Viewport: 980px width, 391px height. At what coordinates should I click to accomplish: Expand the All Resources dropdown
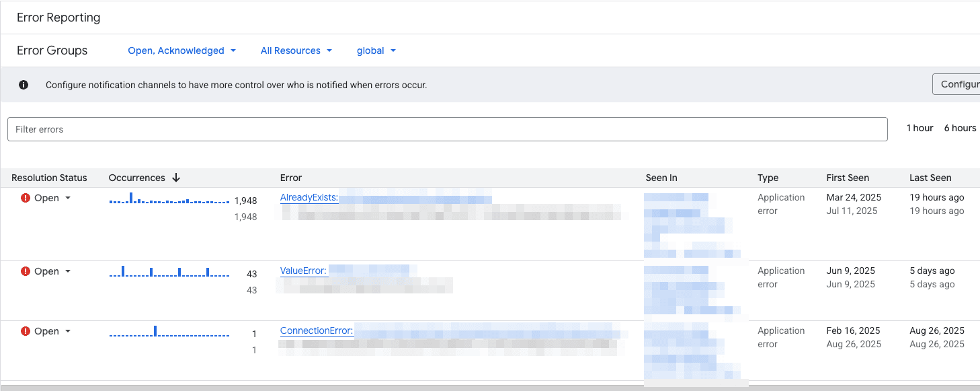[296, 50]
